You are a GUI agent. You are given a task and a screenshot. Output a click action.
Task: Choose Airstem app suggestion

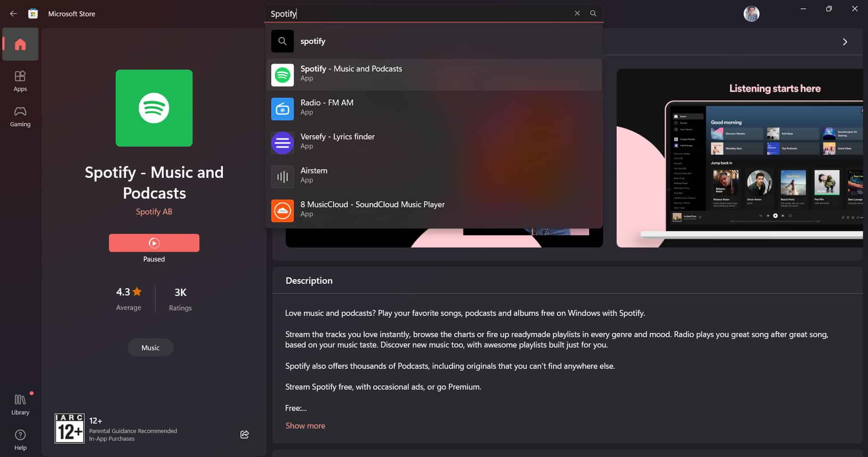[x=434, y=176]
